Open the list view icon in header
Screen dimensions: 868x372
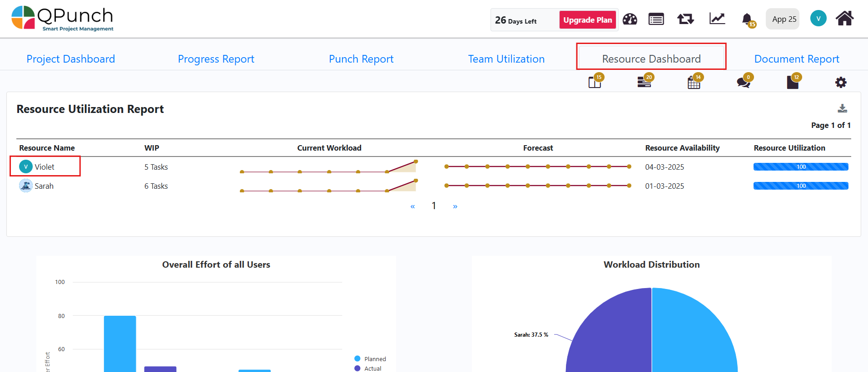point(656,19)
